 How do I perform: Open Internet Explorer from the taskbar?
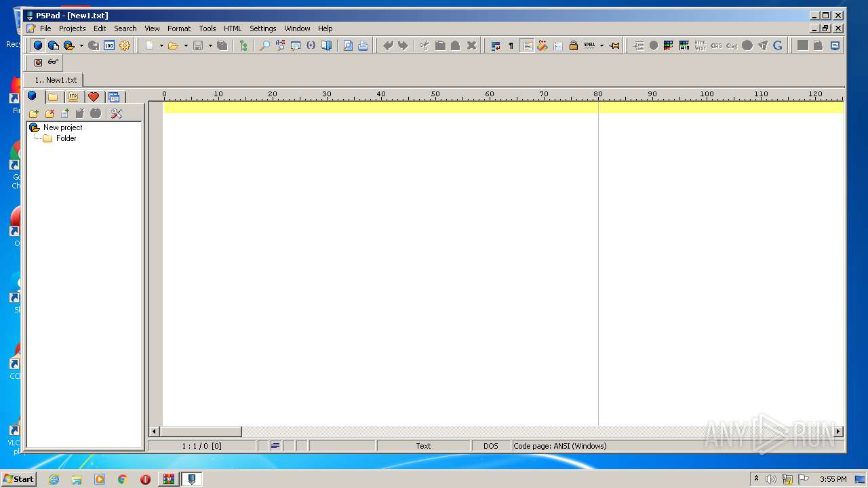pos(54,479)
